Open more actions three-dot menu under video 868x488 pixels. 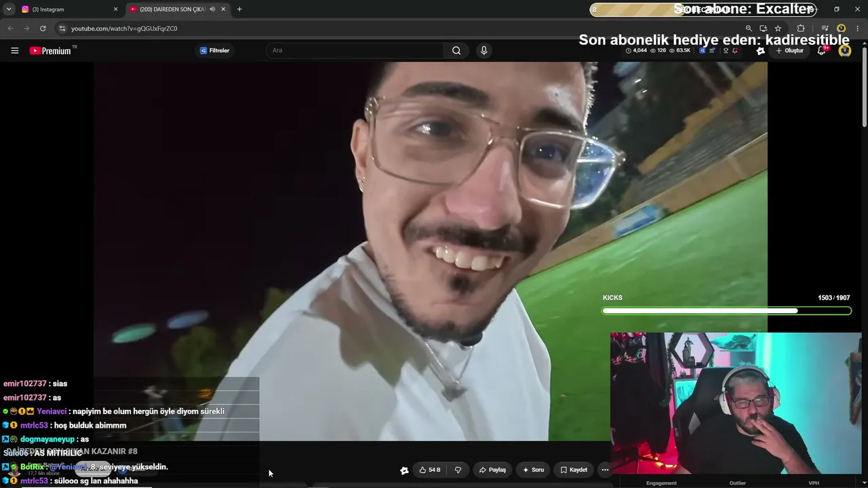(605, 470)
